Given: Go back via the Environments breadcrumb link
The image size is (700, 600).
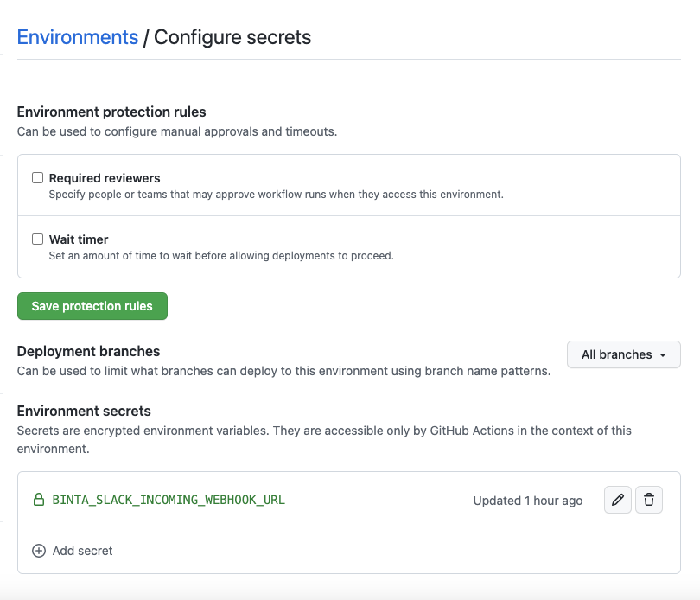Looking at the screenshot, I should point(78,37).
